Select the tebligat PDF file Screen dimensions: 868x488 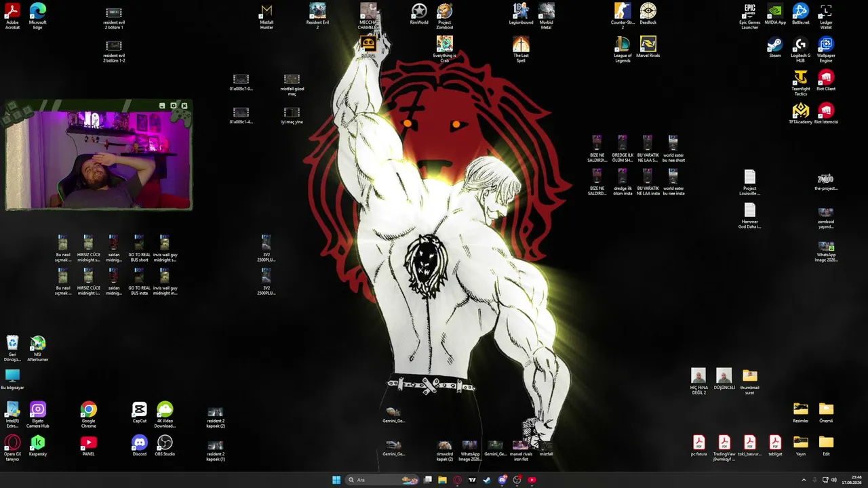775,445
